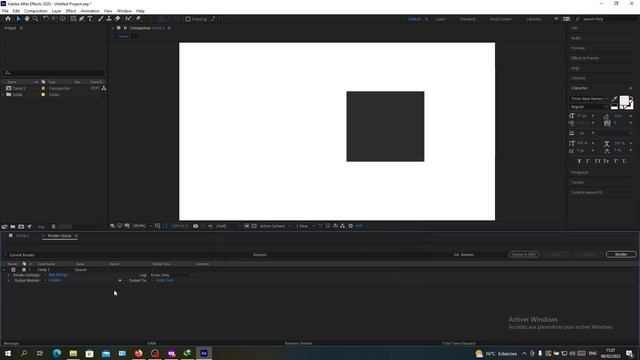Open the Composition menu
Image resolution: width=640 pixels, height=360 pixels.
coord(36,11)
